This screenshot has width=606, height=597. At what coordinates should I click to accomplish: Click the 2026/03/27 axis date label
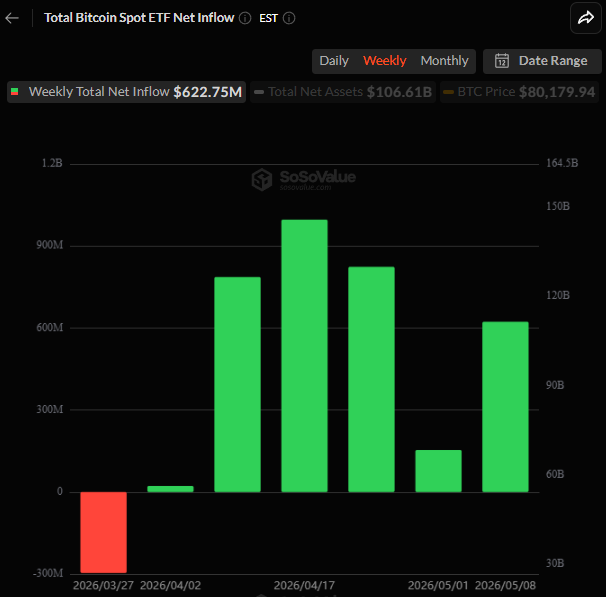(103, 585)
